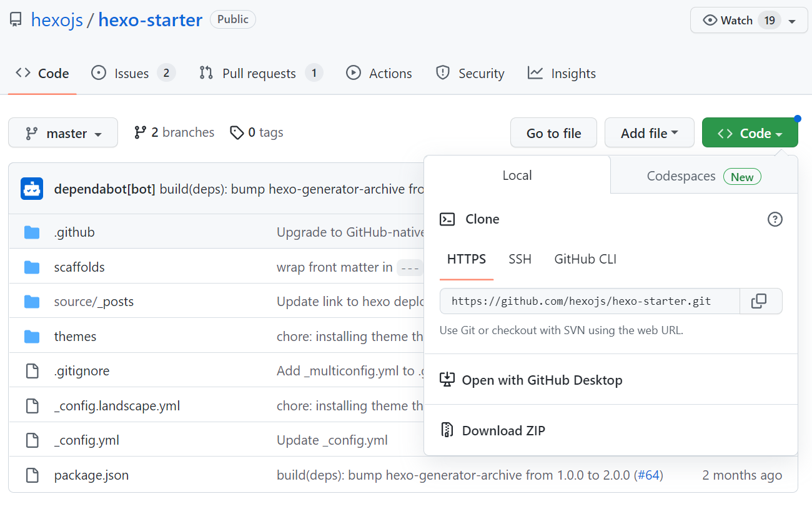Click the dependabot avatar icon

click(x=32, y=189)
